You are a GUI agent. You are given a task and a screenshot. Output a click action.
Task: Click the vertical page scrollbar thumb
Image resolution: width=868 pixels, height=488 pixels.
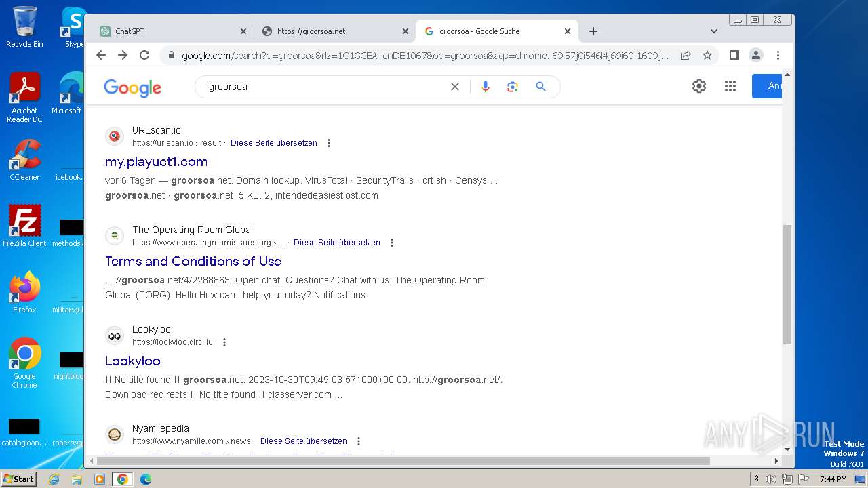point(787,285)
